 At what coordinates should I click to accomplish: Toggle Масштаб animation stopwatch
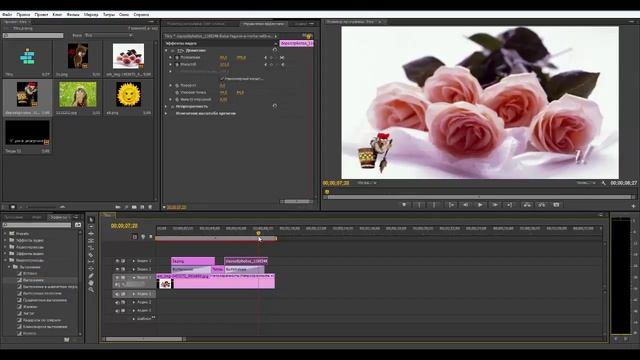coord(177,64)
